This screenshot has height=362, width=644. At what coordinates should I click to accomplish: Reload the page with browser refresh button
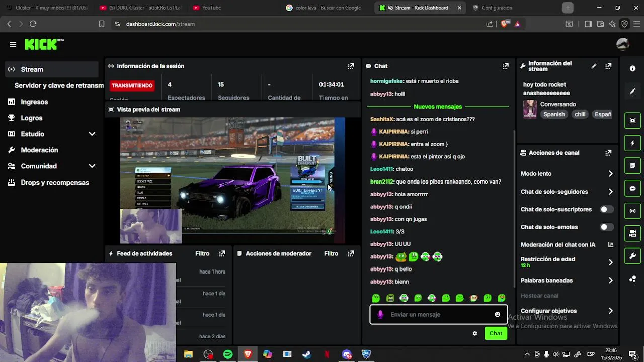[x=33, y=24]
